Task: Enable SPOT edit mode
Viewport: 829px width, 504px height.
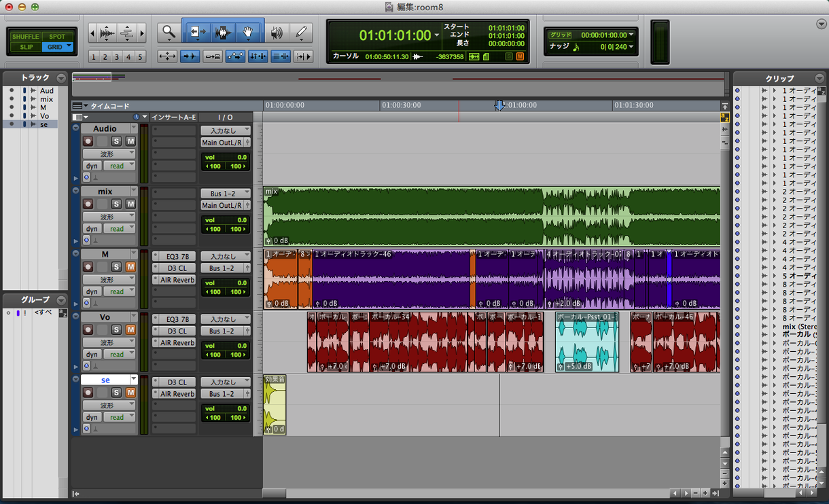Action: pyautogui.click(x=58, y=37)
